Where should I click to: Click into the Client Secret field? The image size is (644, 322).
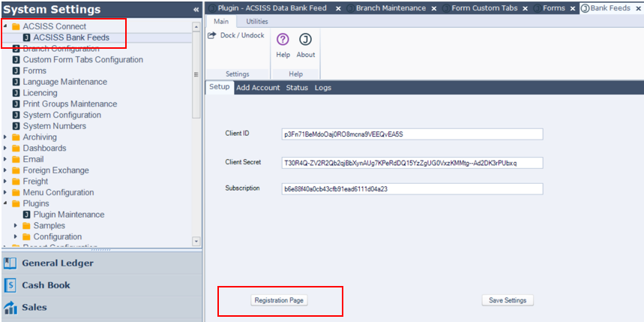pos(412,162)
